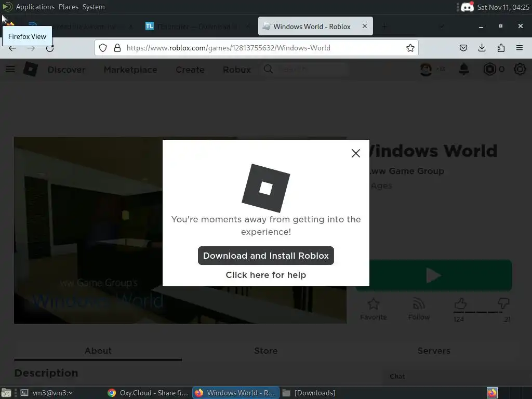Go back to previous page
The height and width of the screenshot is (399, 532).
click(x=12, y=48)
